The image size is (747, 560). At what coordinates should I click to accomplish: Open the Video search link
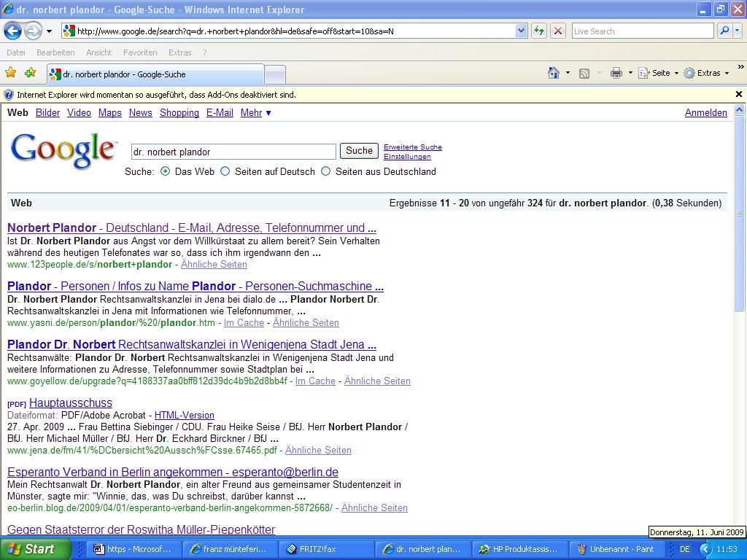click(79, 113)
